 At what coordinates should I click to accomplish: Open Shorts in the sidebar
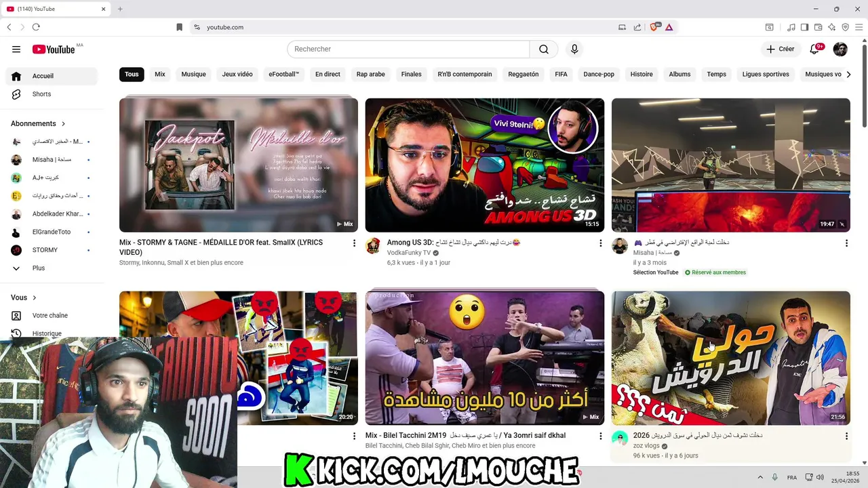click(52, 94)
